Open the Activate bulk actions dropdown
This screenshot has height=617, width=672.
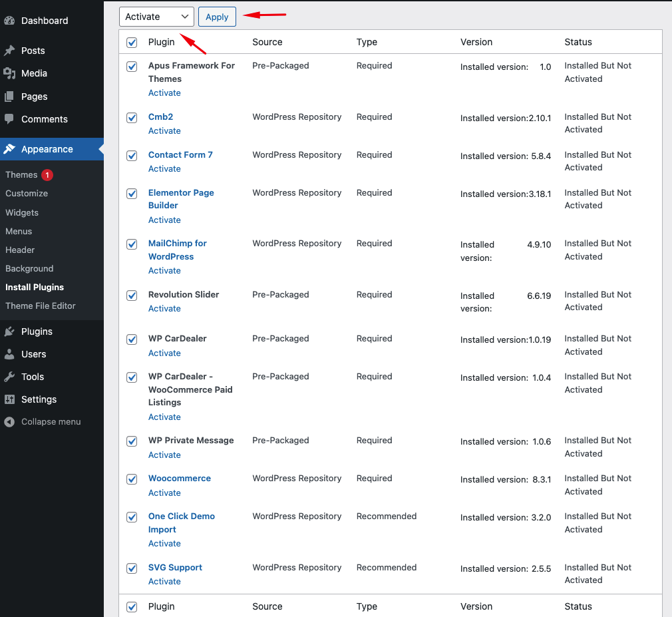(x=156, y=17)
